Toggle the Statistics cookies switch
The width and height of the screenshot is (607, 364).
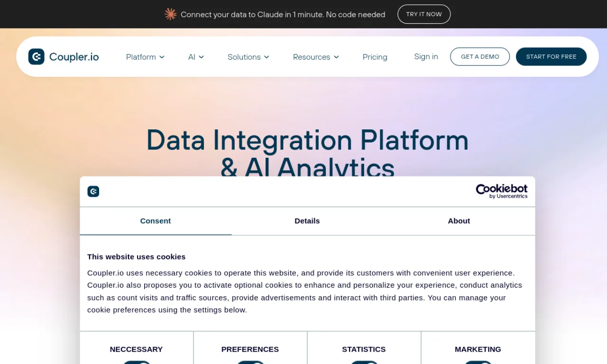point(364,362)
